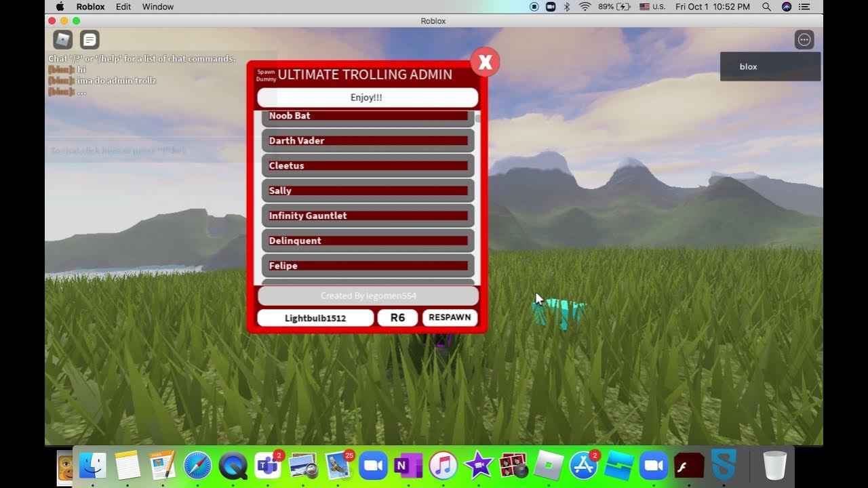Click the Created By legomen554 label

click(x=368, y=296)
